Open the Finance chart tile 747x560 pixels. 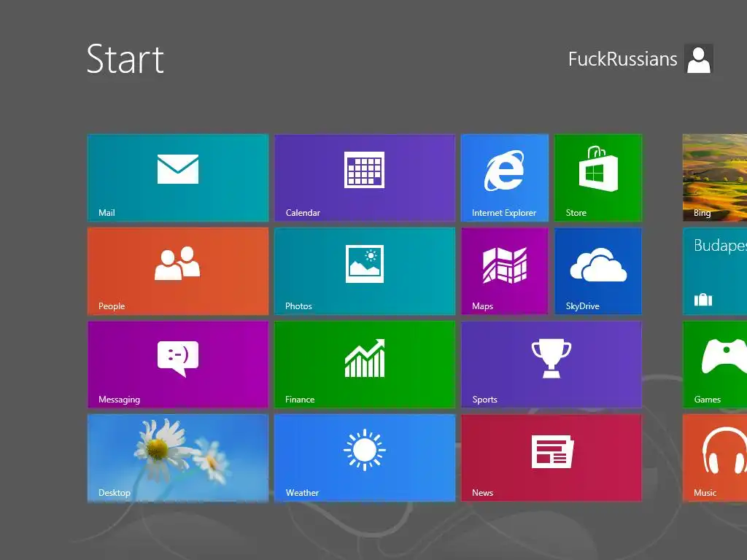[x=365, y=365]
